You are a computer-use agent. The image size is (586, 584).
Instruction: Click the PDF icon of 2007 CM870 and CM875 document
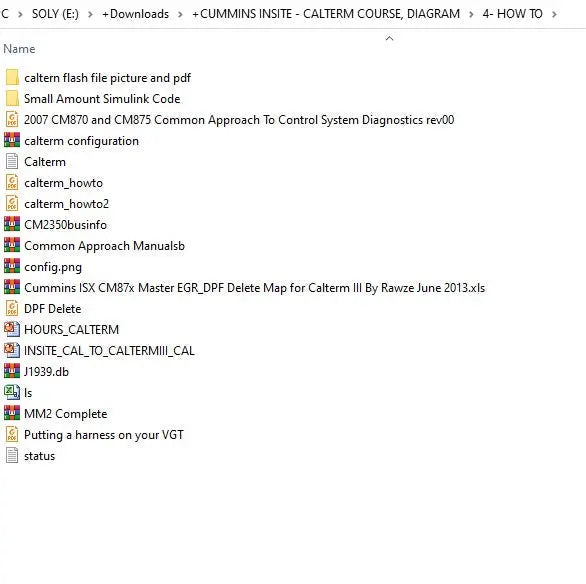pyautogui.click(x=12, y=120)
